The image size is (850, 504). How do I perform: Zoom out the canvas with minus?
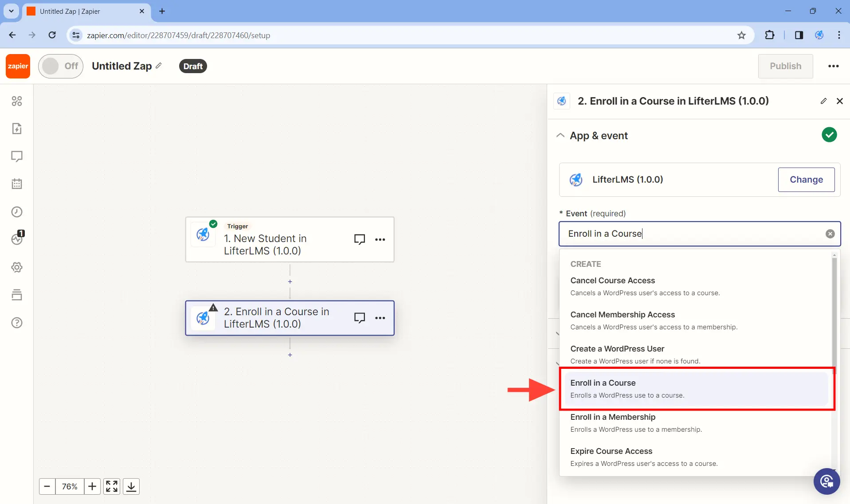pyautogui.click(x=47, y=486)
